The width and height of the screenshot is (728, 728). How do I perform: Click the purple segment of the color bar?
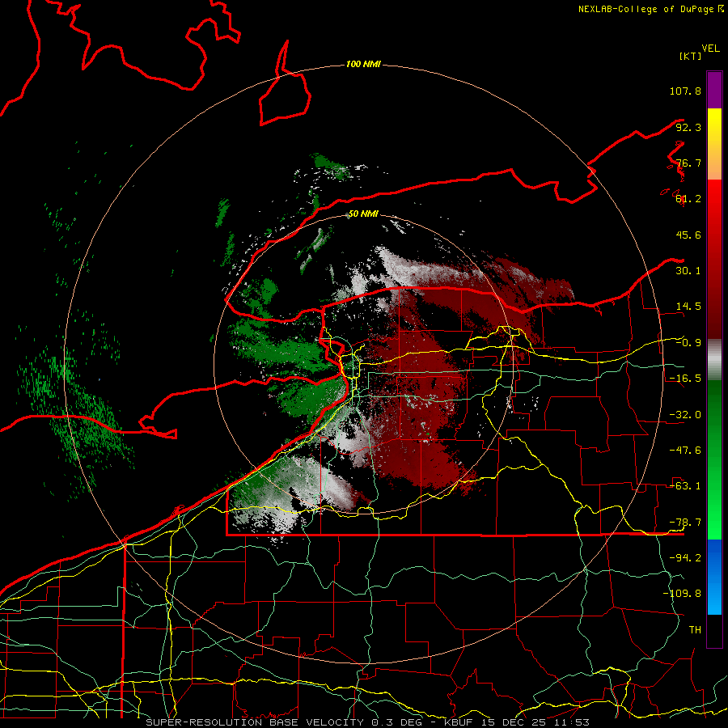(714, 90)
